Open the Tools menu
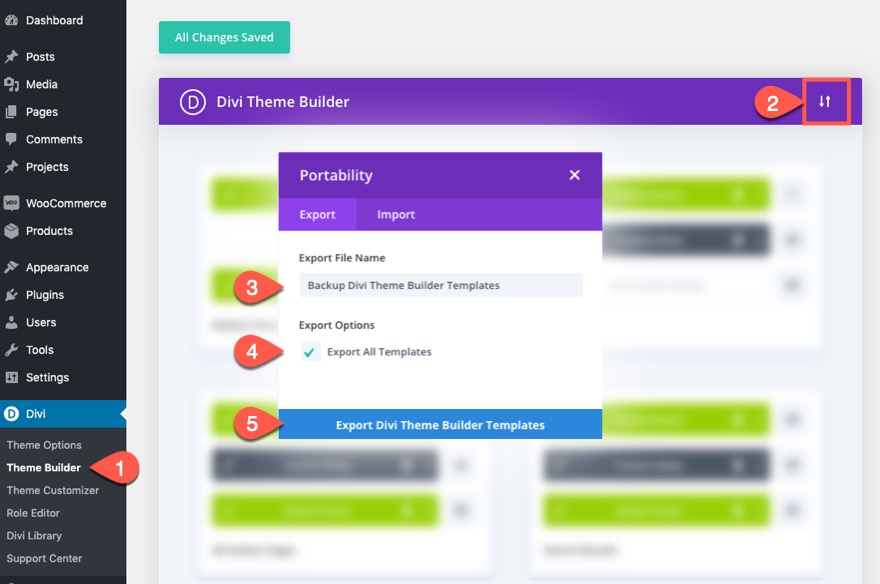This screenshot has height=584, width=880. click(x=40, y=350)
